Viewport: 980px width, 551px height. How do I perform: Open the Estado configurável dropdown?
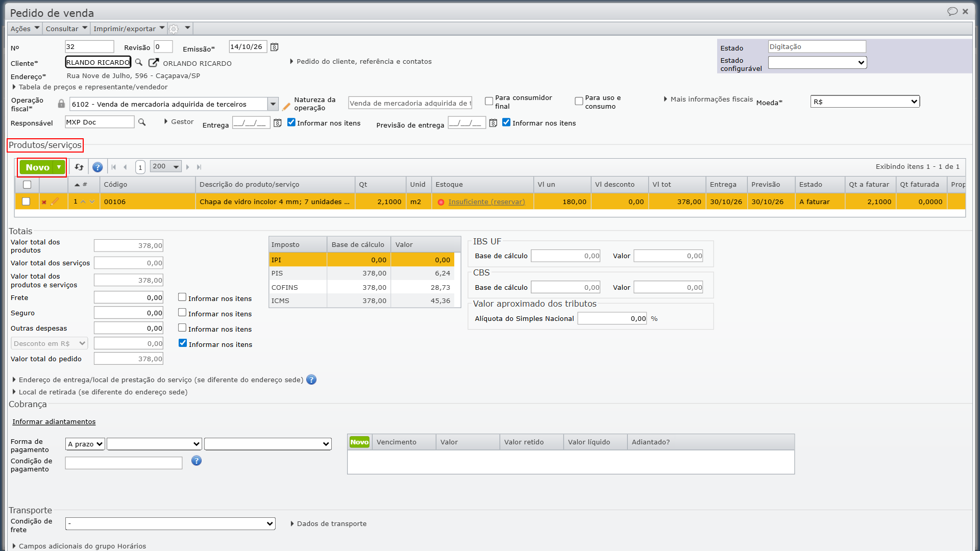pos(817,62)
